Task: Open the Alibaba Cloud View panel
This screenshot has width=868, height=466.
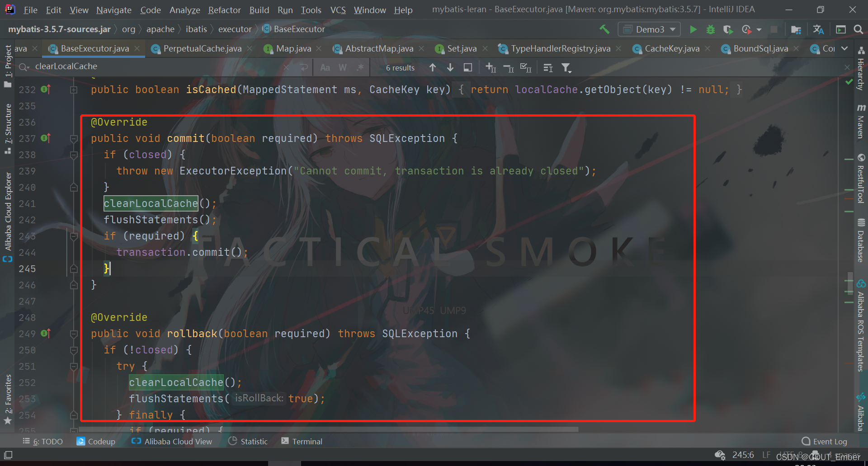Action: (172, 441)
